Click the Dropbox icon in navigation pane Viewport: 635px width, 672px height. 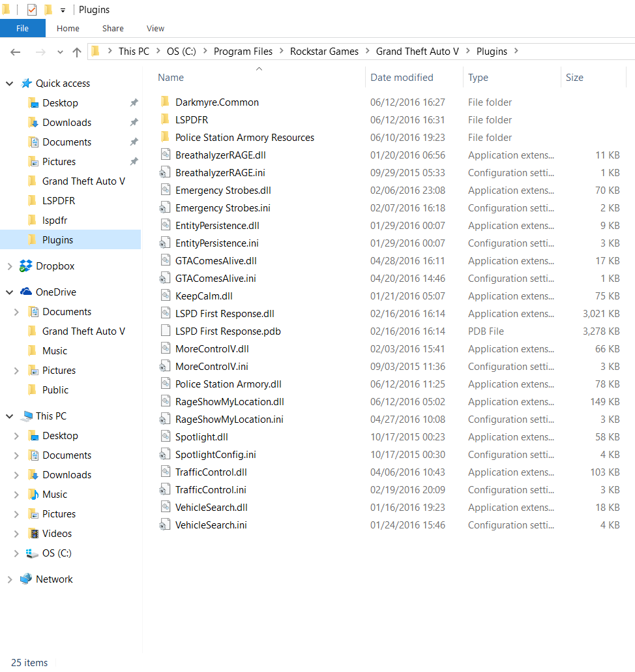point(26,266)
